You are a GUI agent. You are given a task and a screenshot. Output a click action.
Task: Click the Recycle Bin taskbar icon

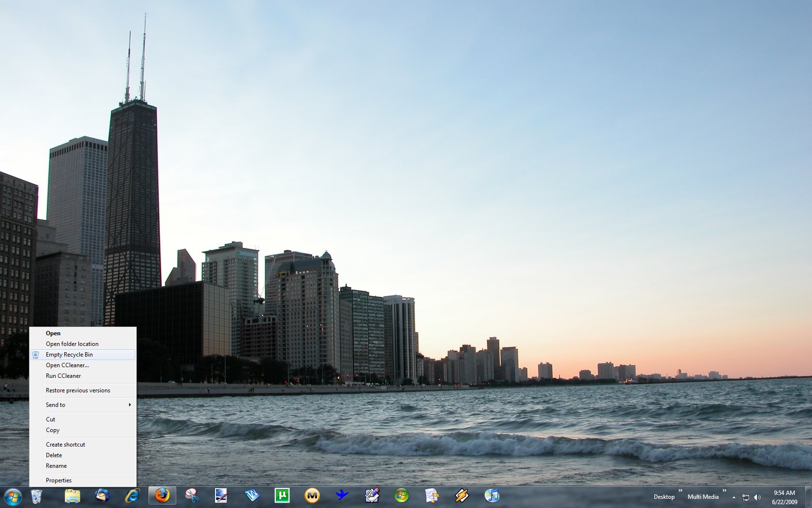pos(36,496)
